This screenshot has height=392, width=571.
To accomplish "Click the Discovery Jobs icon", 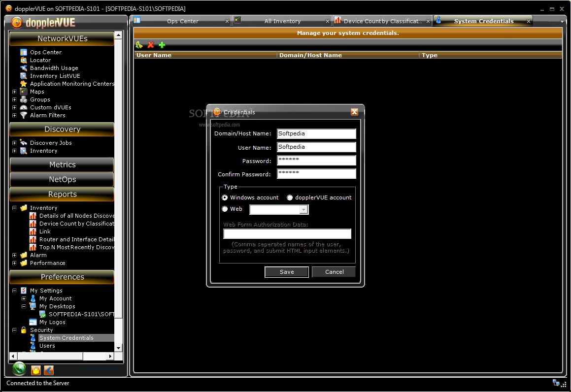I will tap(24, 143).
